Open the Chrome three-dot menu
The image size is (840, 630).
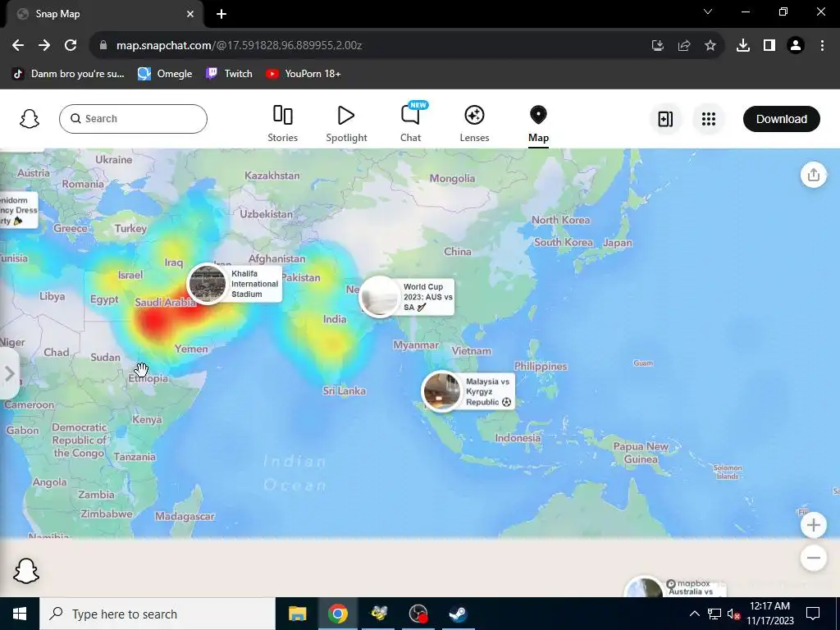pos(822,46)
